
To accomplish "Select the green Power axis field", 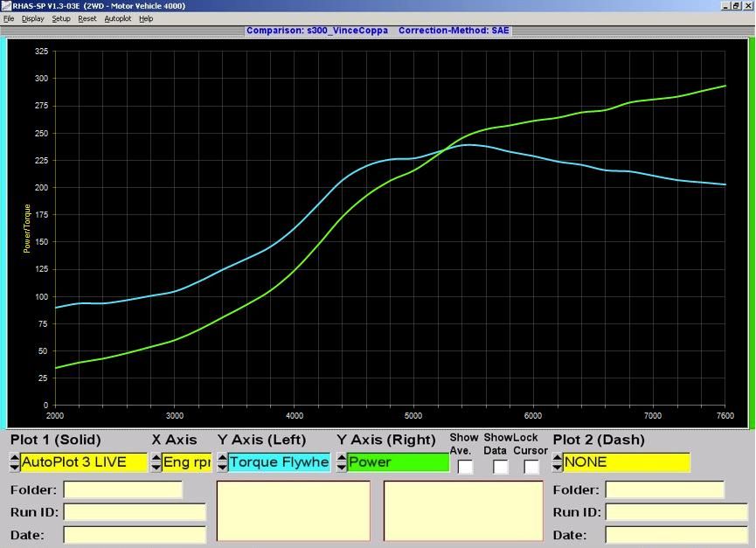I will (x=399, y=462).
